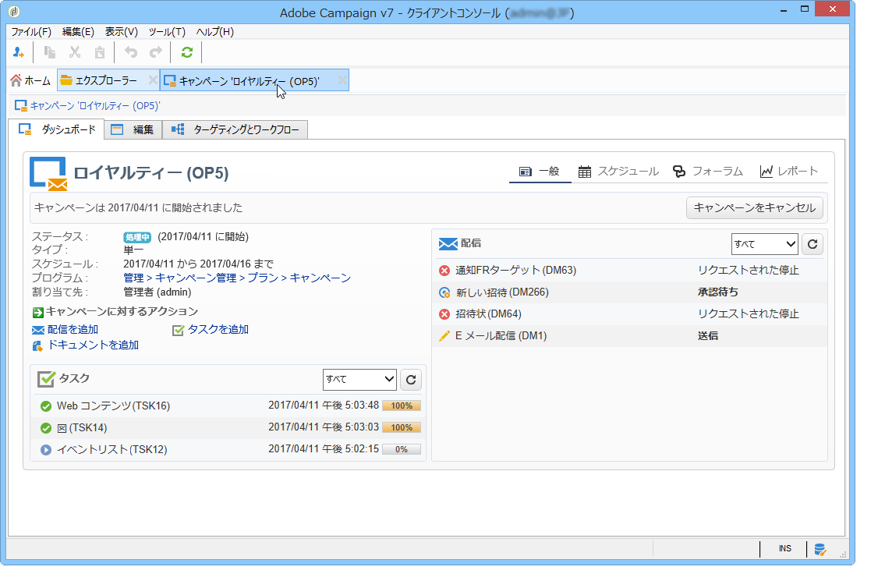Click the red stop icon of DM63
This screenshot has width=878, height=588.
click(x=444, y=271)
